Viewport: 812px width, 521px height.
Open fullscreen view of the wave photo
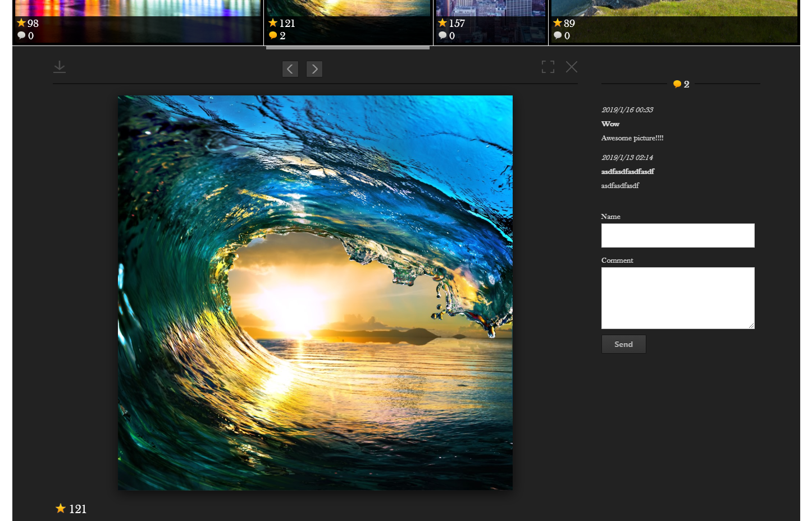548,67
